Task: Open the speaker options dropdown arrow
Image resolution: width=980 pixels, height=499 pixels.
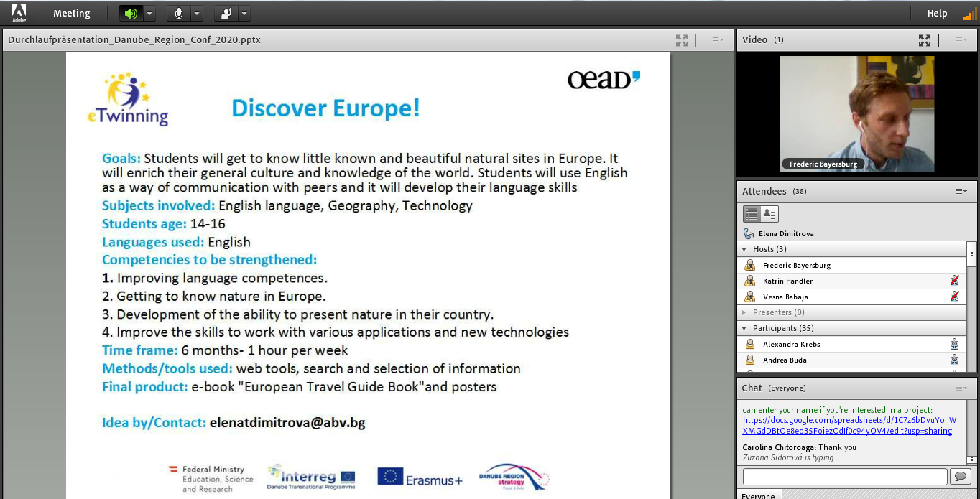Action: (x=149, y=14)
